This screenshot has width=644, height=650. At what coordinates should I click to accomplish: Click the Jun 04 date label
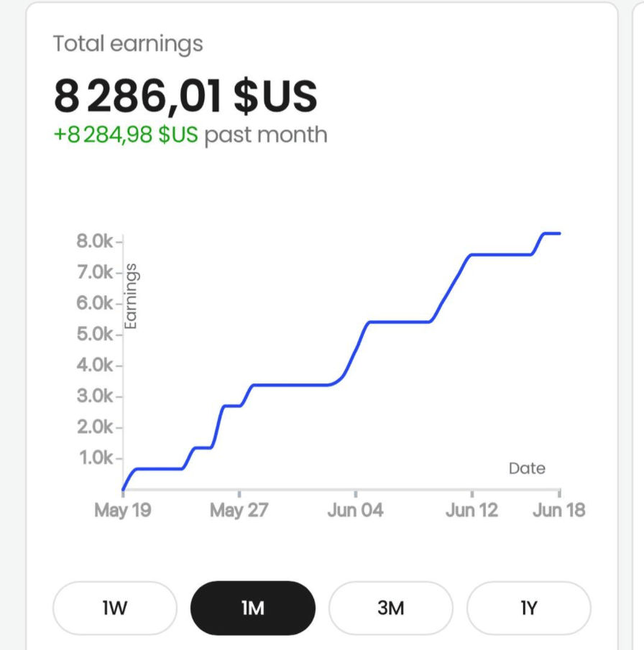click(x=355, y=511)
